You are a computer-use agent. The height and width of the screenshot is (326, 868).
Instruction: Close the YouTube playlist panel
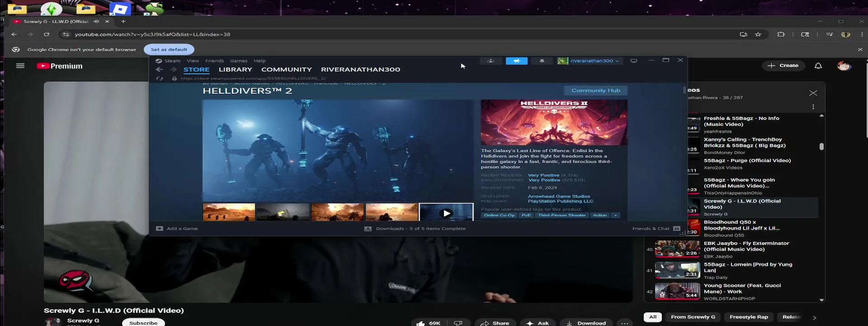coord(813,93)
